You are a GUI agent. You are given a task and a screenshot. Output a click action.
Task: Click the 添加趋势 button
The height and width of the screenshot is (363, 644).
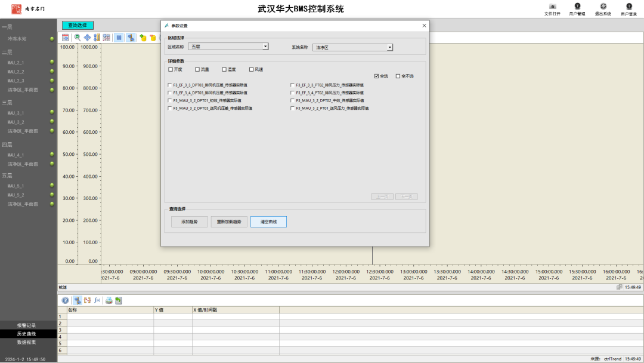pyautogui.click(x=190, y=222)
